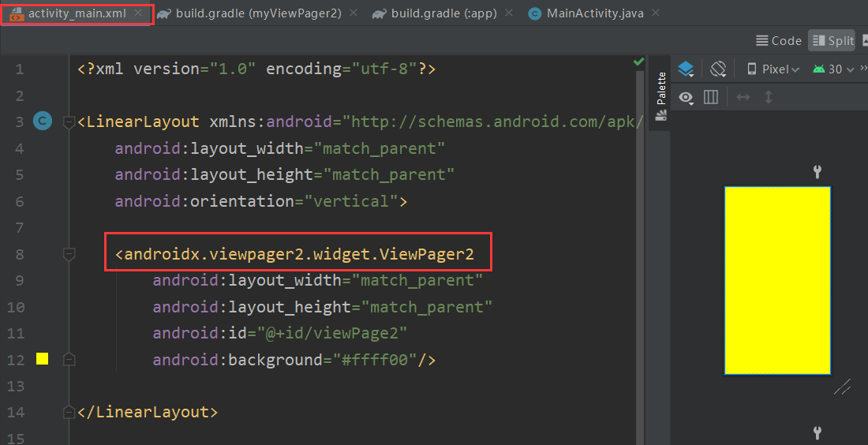Close the build.gradle (:app) tab
This screenshot has width=868, height=445.
click(x=509, y=13)
